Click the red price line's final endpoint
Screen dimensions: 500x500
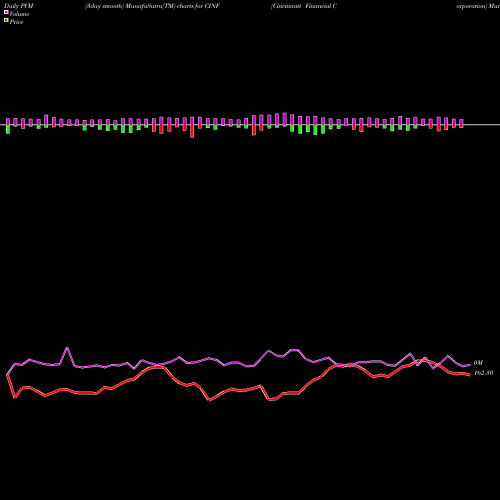pos(469,375)
